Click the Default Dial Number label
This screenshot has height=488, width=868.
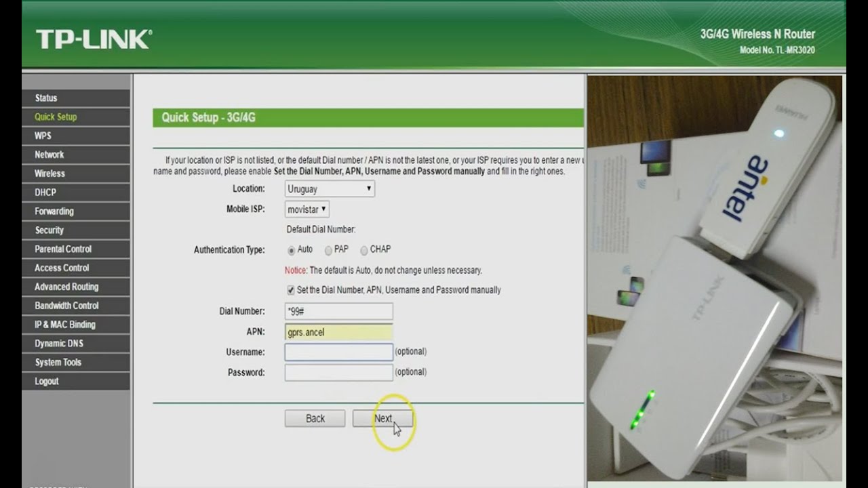tap(321, 230)
